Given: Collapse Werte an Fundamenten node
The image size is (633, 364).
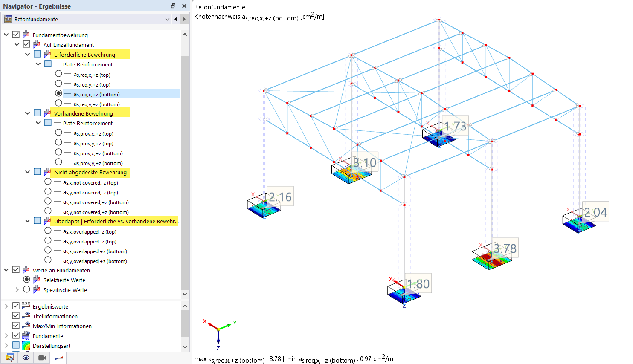Looking at the screenshot, I should pyautogui.click(x=6, y=270).
